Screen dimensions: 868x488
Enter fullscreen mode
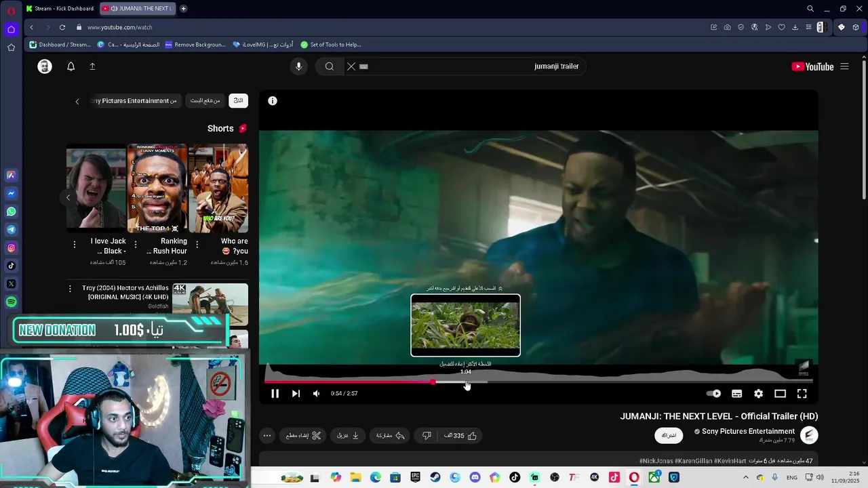(x=802, y=394)
